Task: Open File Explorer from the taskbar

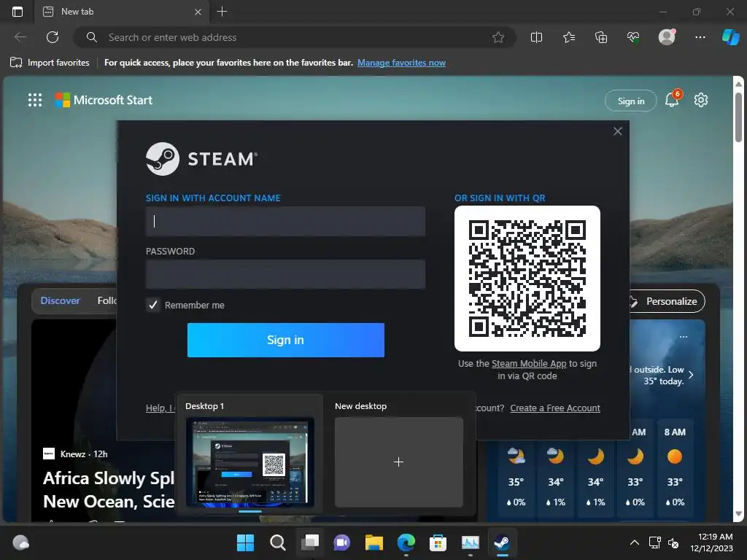Action: click(374, 542)
